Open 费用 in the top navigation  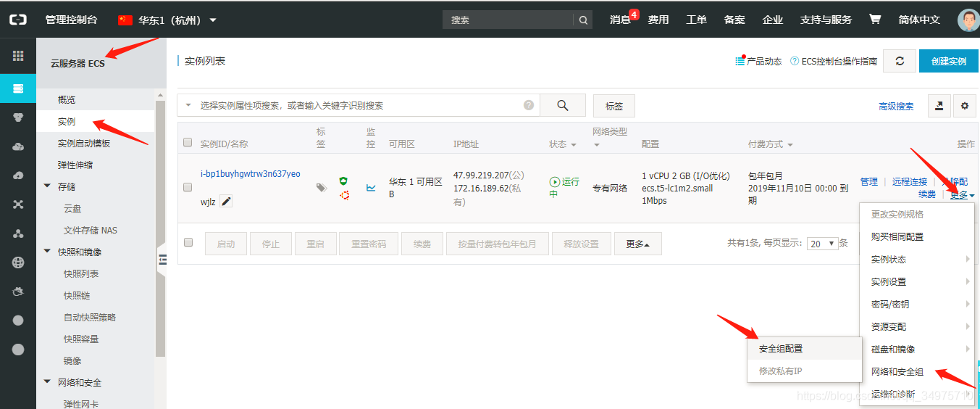[658, 20]
